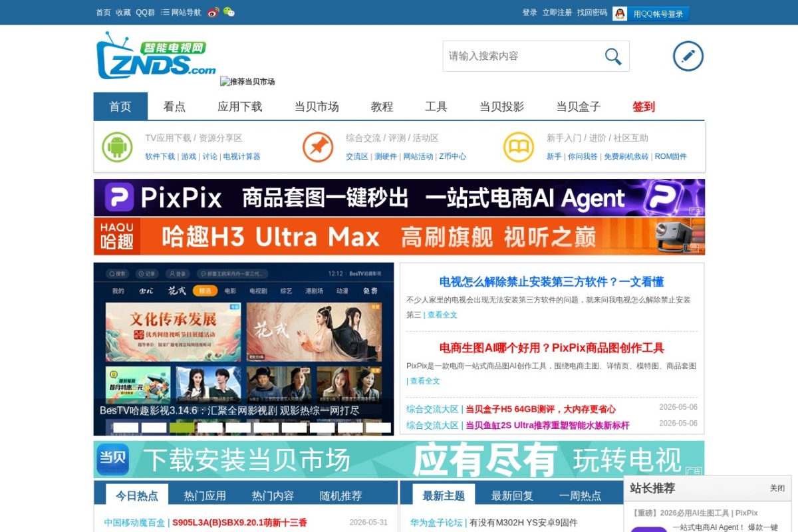The width and height of the screenshot is (798, 532).
Task: Open the Weibo icon in top bar
Action: (213, 12)
